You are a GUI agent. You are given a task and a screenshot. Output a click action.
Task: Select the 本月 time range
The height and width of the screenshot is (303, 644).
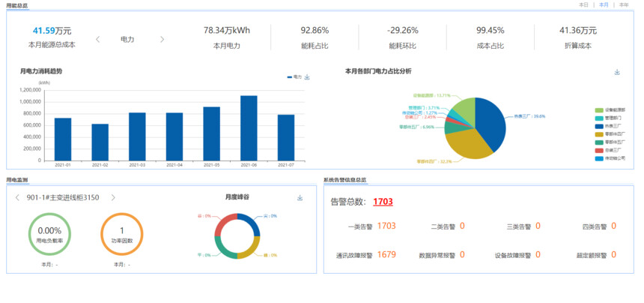604,5
